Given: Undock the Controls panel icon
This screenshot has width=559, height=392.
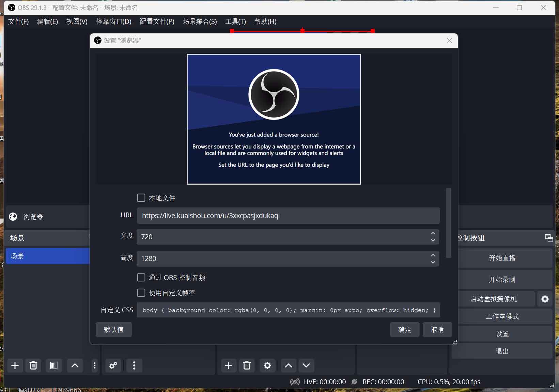Looking at the screenshot, I should click(549, 238).
